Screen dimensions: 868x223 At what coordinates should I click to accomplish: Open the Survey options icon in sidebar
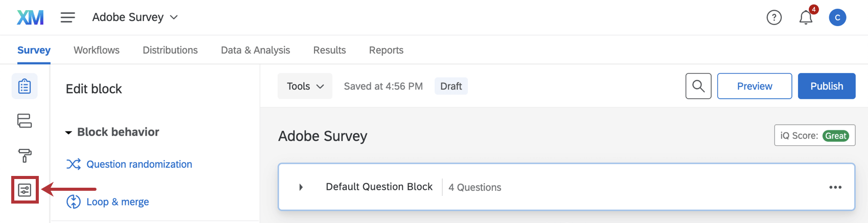point(25,190)
